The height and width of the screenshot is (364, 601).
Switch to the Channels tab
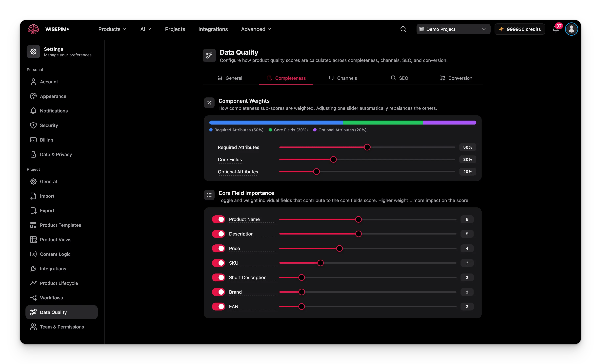tap(343, 78)
